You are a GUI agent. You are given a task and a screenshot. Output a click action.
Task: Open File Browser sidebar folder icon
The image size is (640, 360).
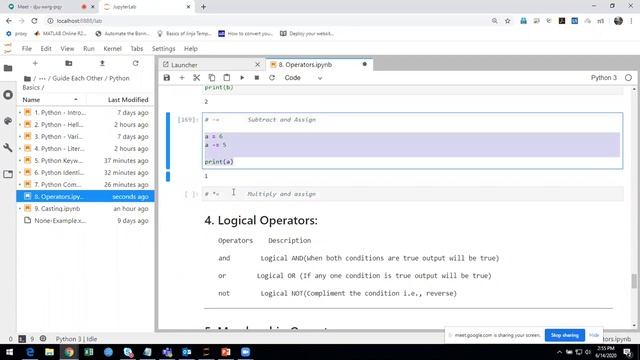[8, 68]
